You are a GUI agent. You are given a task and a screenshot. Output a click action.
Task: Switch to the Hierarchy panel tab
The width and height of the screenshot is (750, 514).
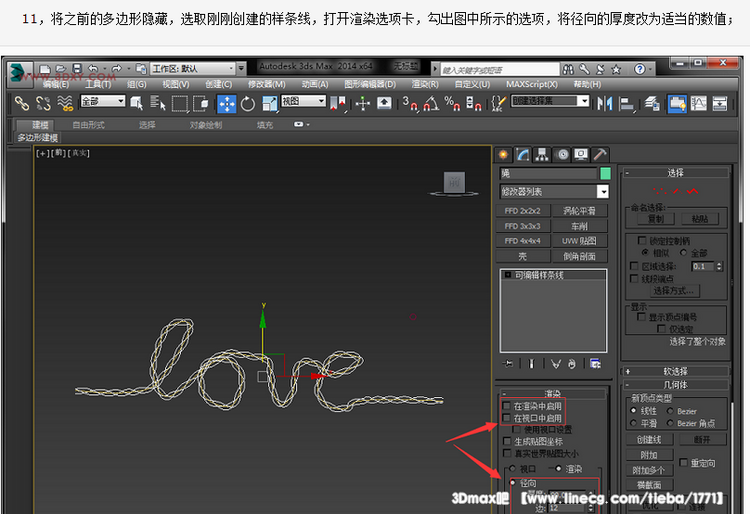542,154
